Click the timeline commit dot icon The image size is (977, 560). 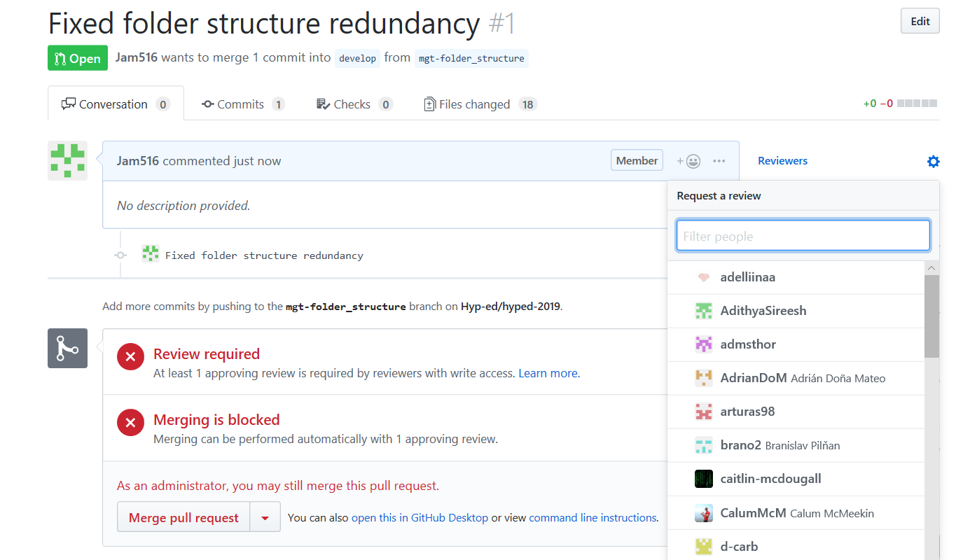click(120, 255)
